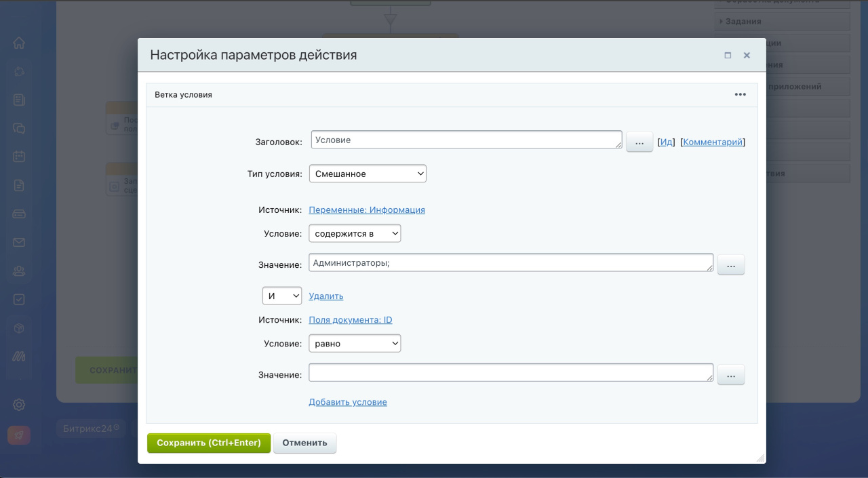Open the 'содержится в' condition dropdown

pos(355,234)
